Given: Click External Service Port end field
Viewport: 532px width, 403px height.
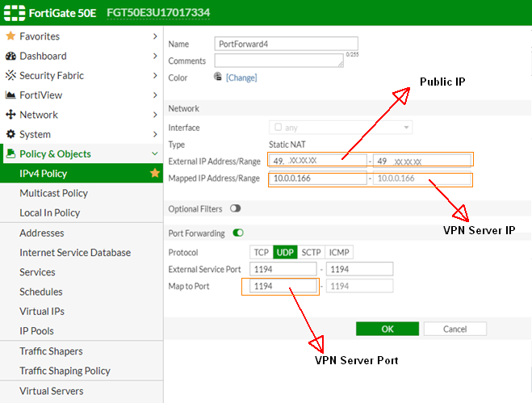Looking at the screenshot, I should (x=359, y=269).
